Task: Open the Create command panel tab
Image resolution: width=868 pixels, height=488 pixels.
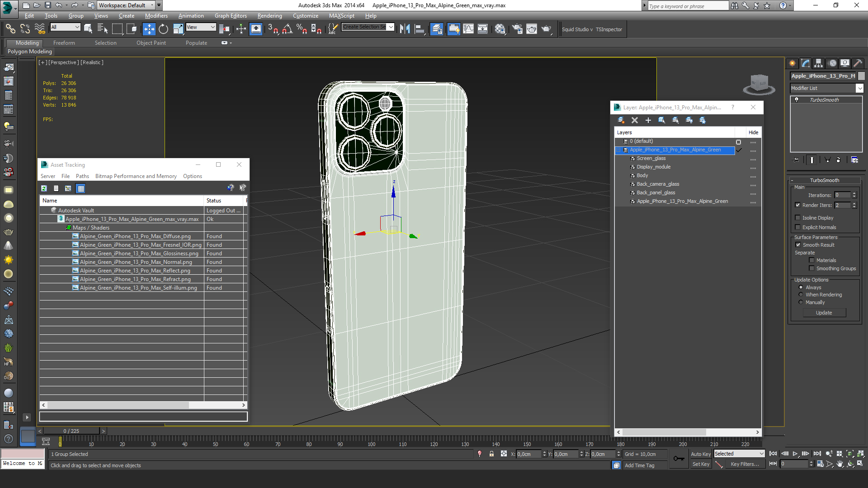Action: pyautogui.click(x=792, y=63)
